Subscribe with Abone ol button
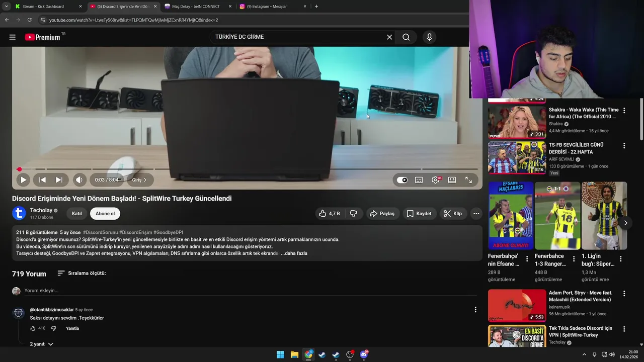The width and height of the screenshot is (644, 362). click(105, 214)
